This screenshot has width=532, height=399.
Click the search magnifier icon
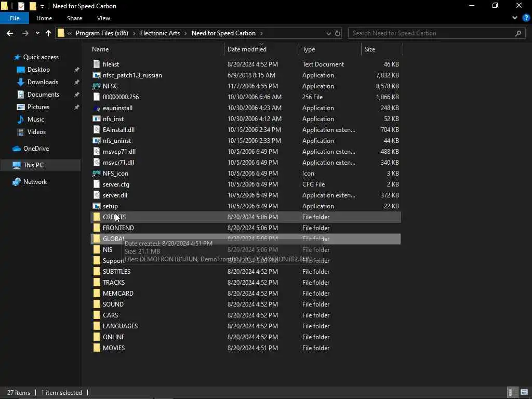(518, 33)
